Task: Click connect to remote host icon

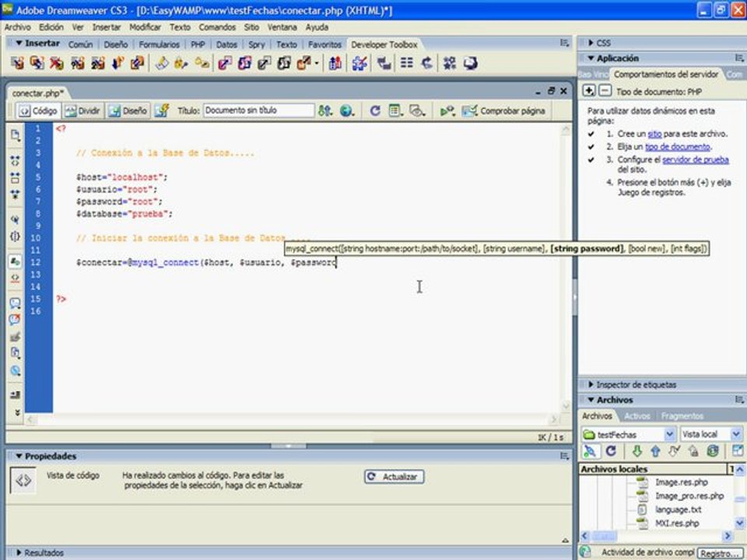Action: pyautogui.click(x=590, y=451)
